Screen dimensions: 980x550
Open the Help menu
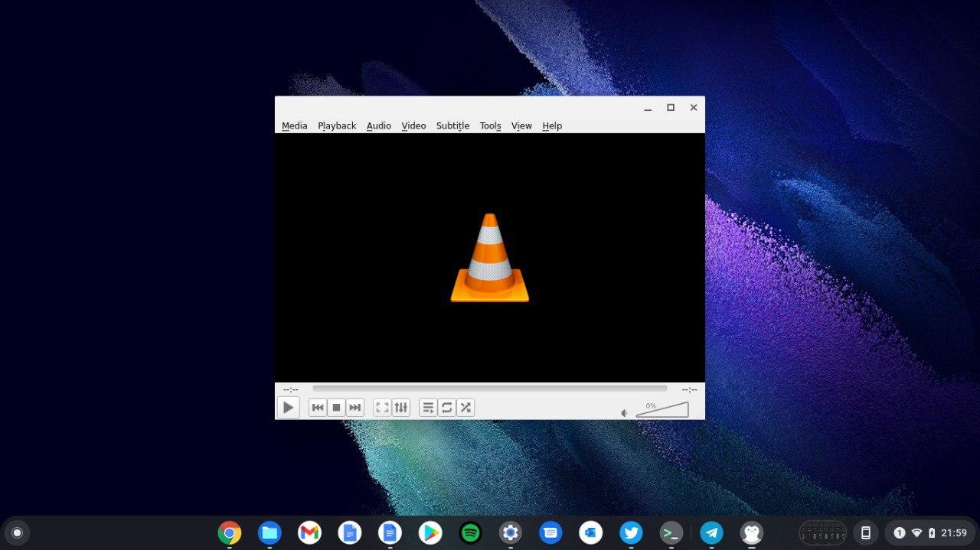[x=552, y=126]
